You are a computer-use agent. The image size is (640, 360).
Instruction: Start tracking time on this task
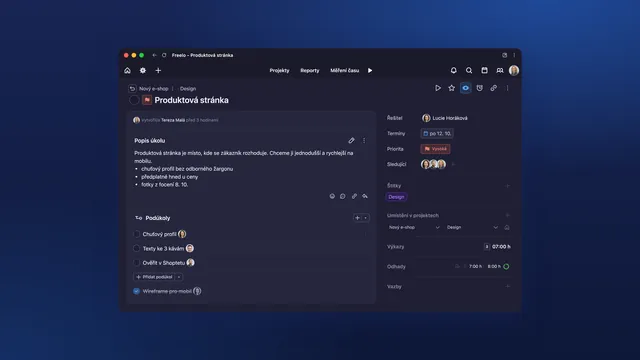tap(438, 88)
